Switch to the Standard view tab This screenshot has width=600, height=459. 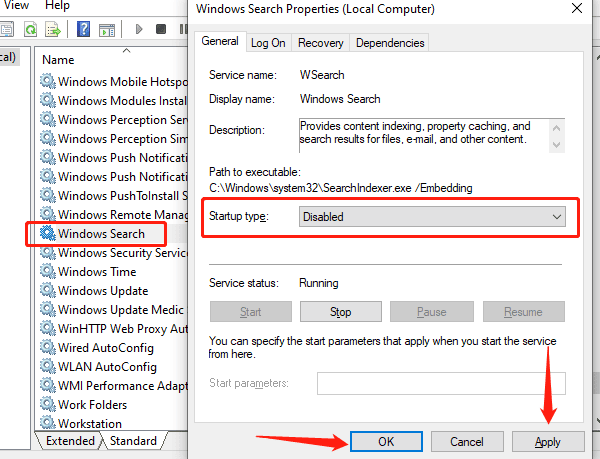pyautogui.click(x=133, y=441)
